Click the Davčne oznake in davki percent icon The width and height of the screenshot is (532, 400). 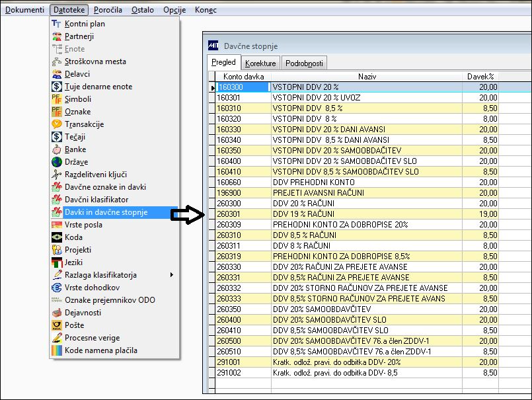[56, 187]
